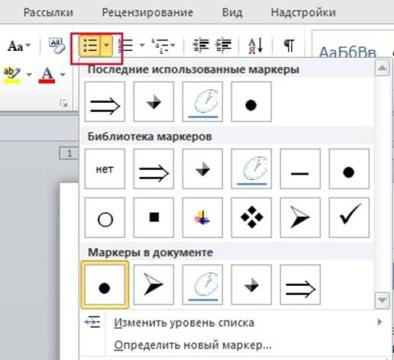
Task: Pick double arrow bullet in Библиотека маркеров
Action: click(154, 169)
